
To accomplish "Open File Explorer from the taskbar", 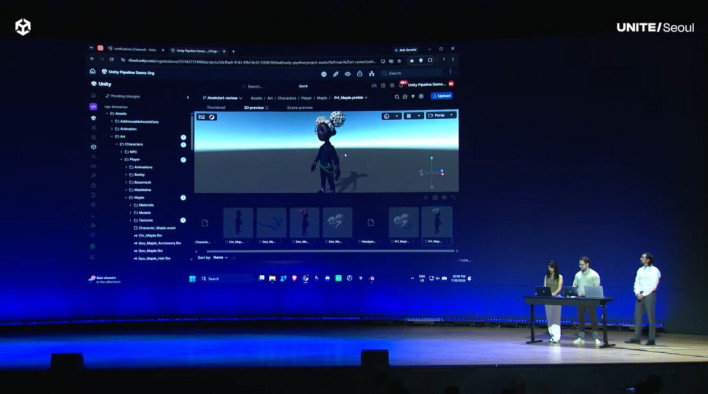I will pos(272,278).
